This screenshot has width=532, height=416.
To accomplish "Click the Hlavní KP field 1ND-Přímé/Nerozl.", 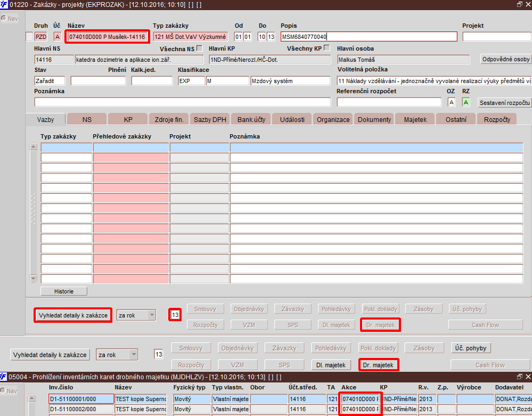I will tap(270, 59).
